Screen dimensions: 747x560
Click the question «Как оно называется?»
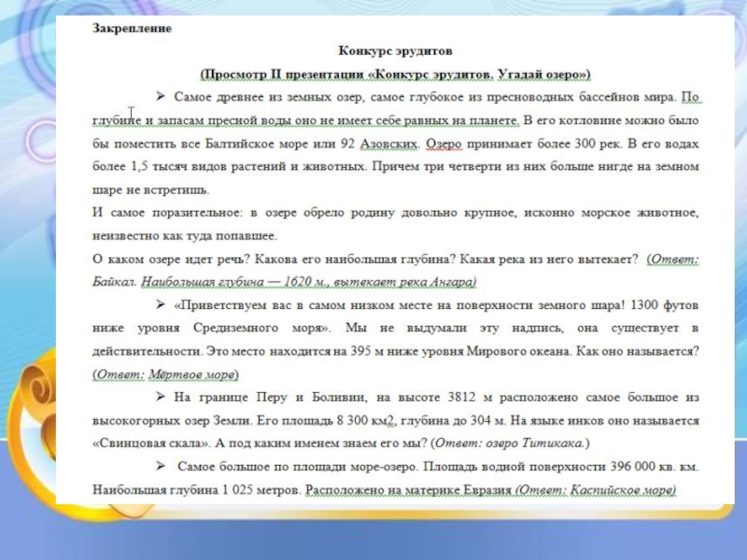[x=638, y=352]
